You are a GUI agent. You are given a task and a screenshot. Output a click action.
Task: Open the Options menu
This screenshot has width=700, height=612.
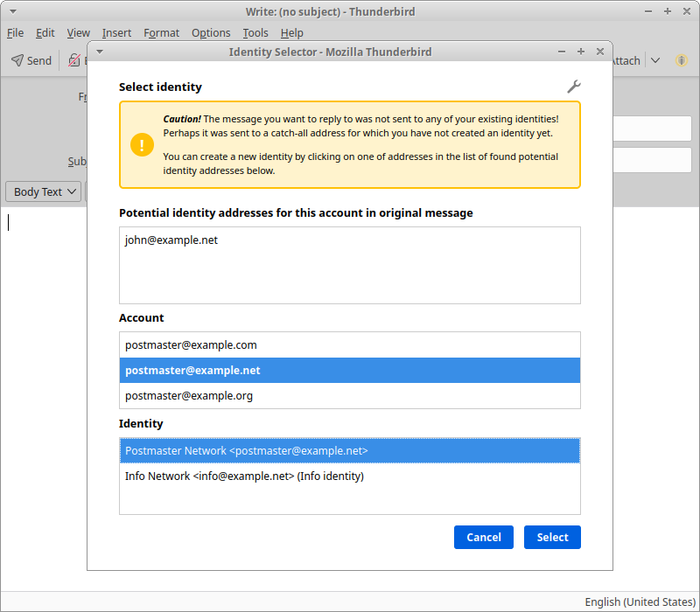pyautogui.click(x=211, y=33)
